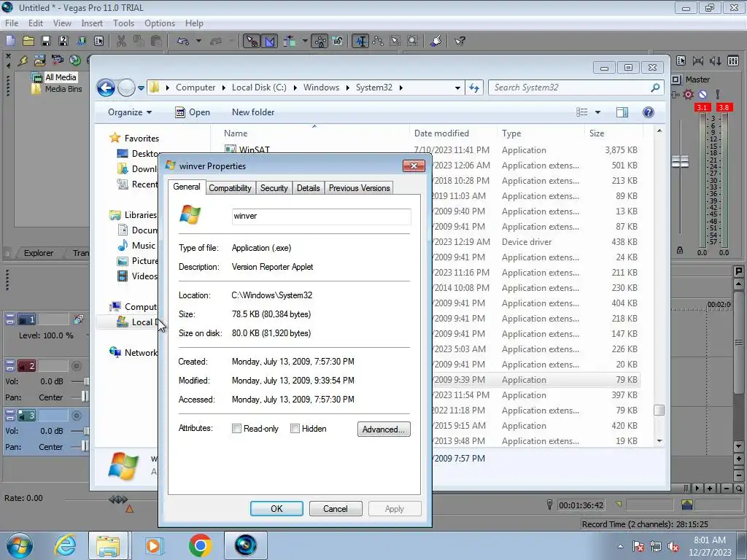Click Dim Output speaker icon above Master

pos(715,61)
